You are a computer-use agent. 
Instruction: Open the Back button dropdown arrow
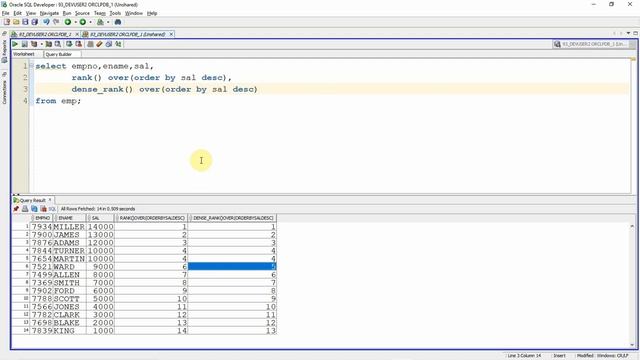tap(75, 22)
